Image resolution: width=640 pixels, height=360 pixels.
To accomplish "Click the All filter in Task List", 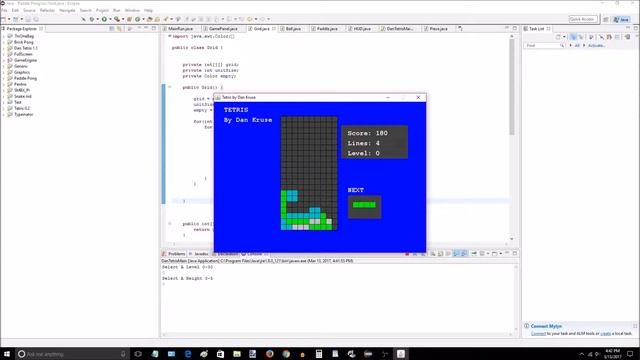I will coord(577,46).
